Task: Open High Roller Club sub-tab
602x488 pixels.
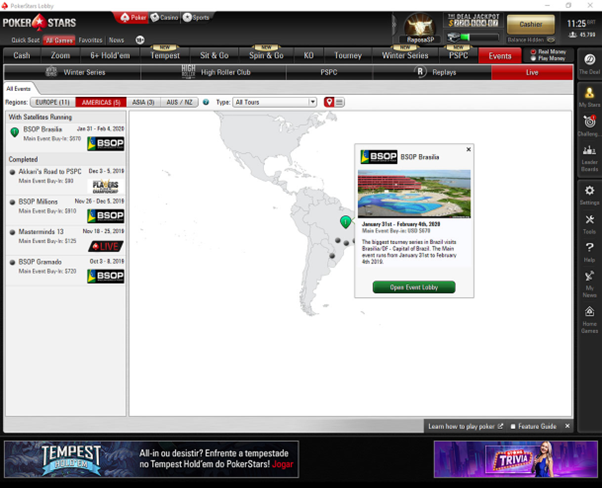Action: tap(214, 72)
